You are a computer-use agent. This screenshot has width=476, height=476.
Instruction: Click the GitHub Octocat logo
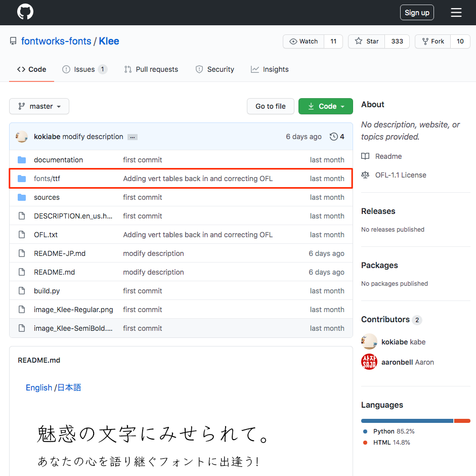25,12
